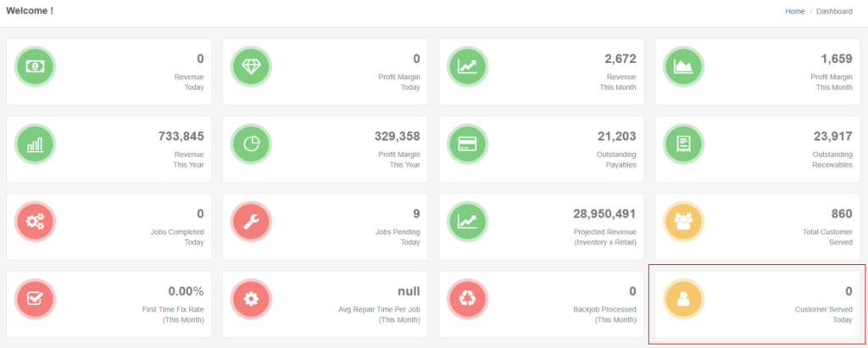
Task: Click the Projected Revenue line-chart icon
Action: coord(467,222)
